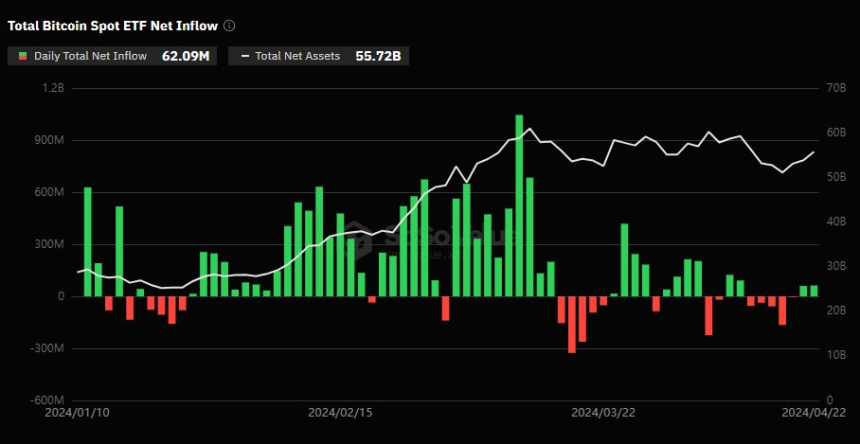Click the green-red square icon in the legend
This screenshot has height=444, width=860.
tap(22, 56)
